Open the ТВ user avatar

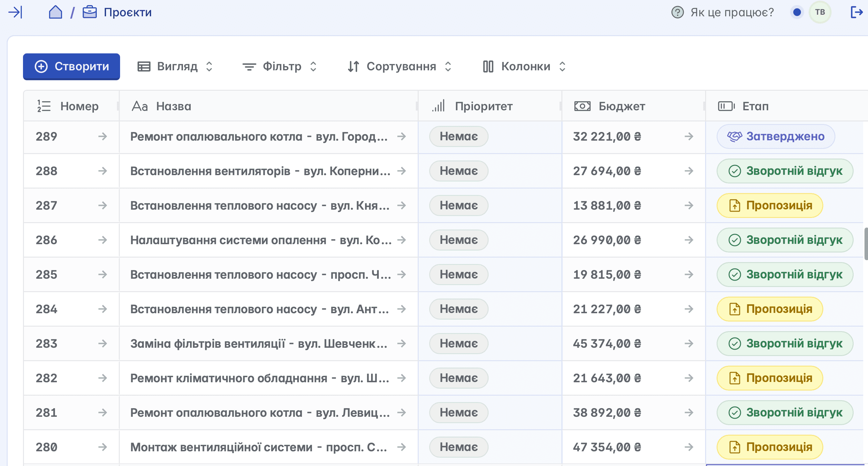[819, 12]
